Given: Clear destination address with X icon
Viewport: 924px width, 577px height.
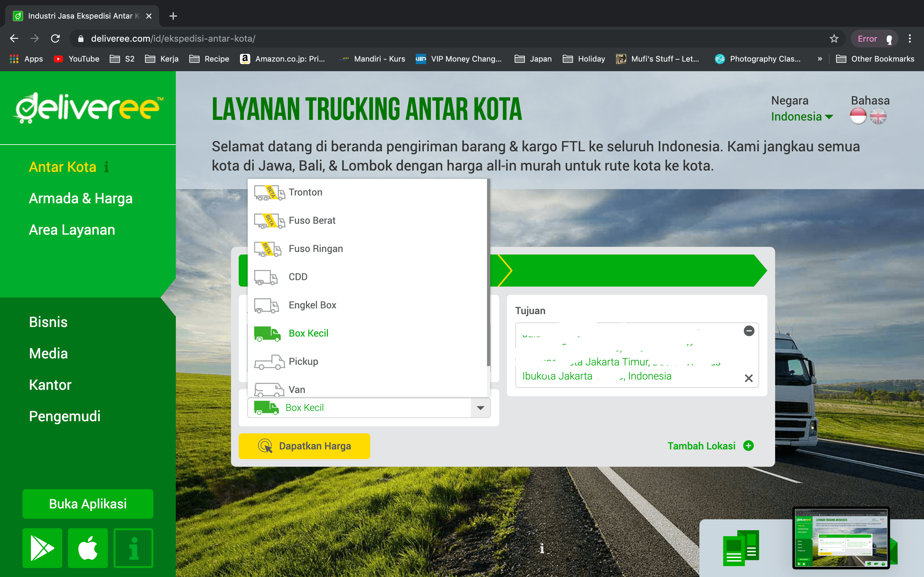Looking at the screenshot, I should (749, 378).
